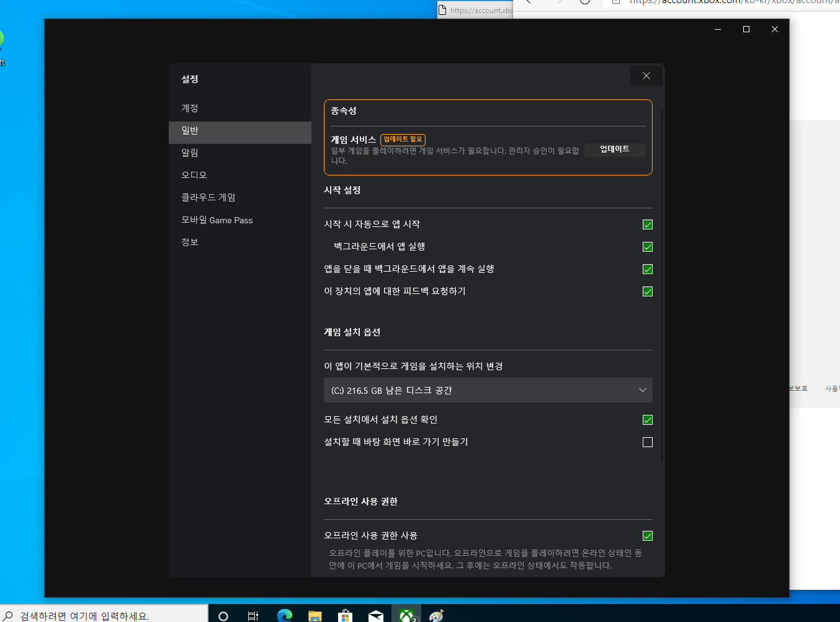840x622 pixels.
Task: Uncheck 시작 시 자동으로 앱 시작
Action: pos(648,224)
